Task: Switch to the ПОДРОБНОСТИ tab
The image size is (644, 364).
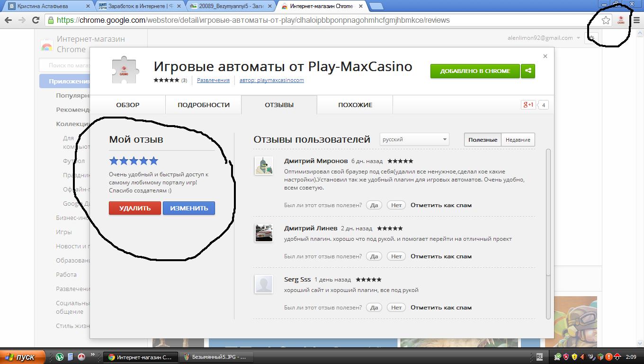Action: click(x=204, y=105)
